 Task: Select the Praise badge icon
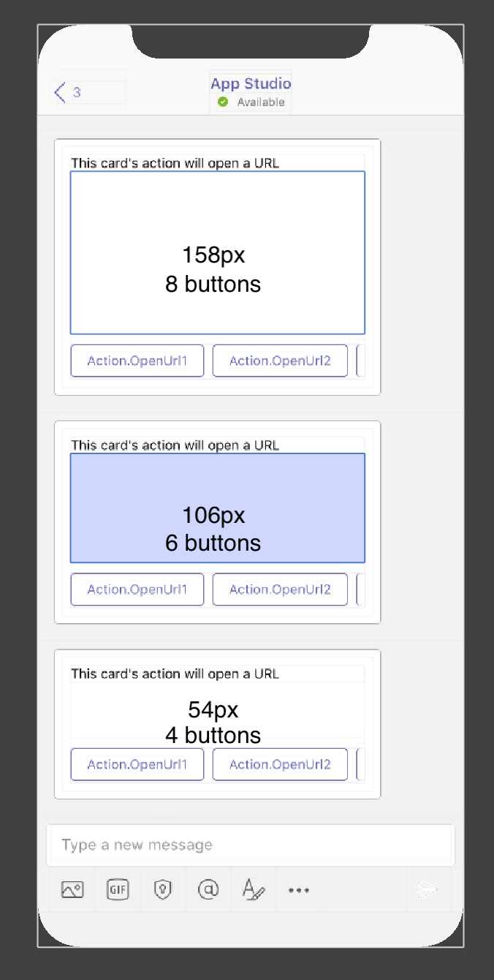pos(163,889)
